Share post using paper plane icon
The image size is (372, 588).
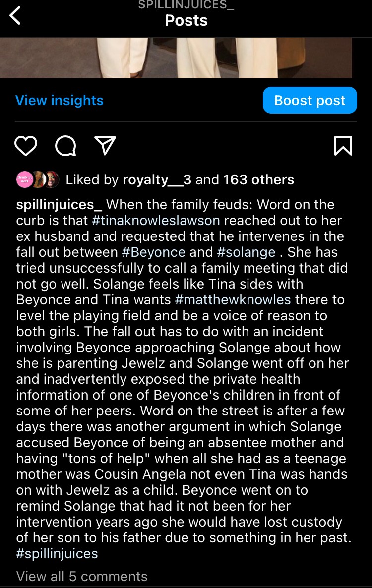105,145
